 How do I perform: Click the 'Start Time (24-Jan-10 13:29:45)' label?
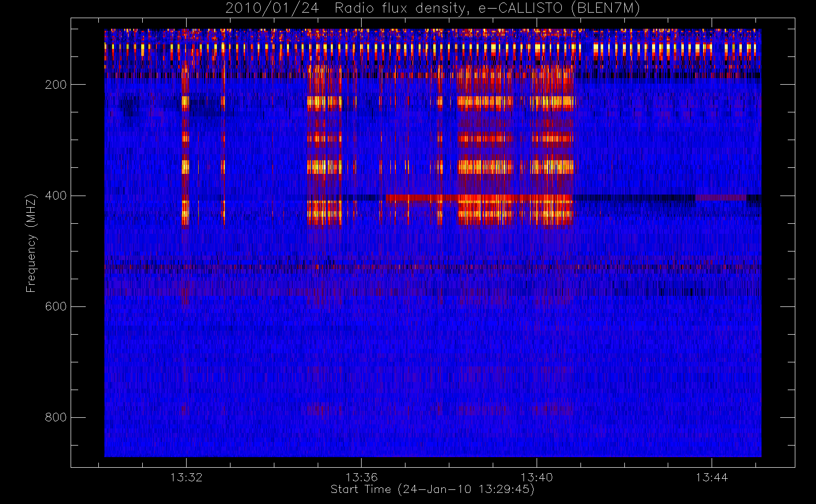pos(432,489)
